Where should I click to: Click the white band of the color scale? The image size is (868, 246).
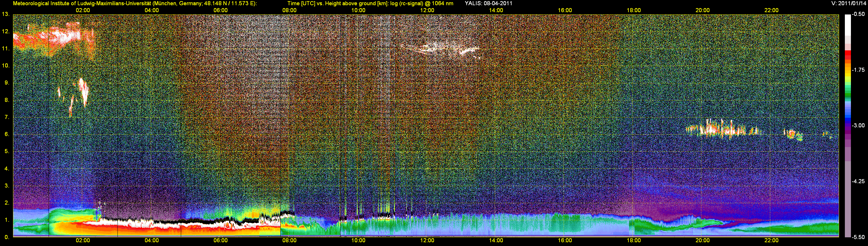click(848, 25)
